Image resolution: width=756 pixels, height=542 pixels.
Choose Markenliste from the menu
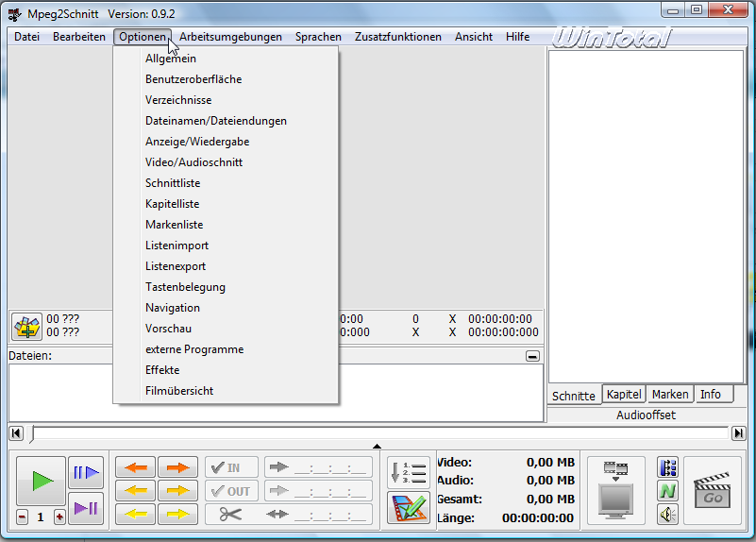(x=226, y=224)
